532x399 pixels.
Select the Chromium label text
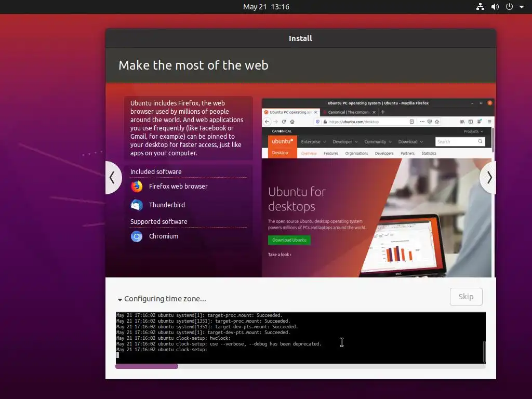(164, 236)
